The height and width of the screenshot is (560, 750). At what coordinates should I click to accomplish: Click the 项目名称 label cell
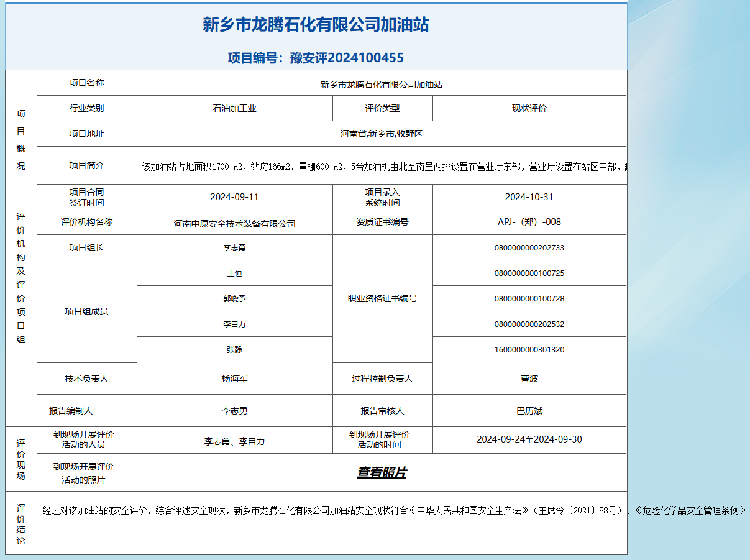tap(86, 83)
